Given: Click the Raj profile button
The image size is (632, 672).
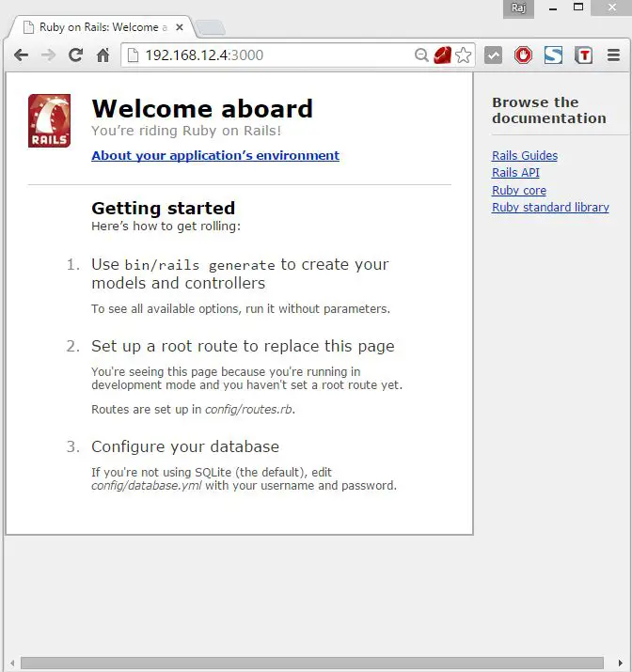Looking at the screenshot, I should point(518,8).
